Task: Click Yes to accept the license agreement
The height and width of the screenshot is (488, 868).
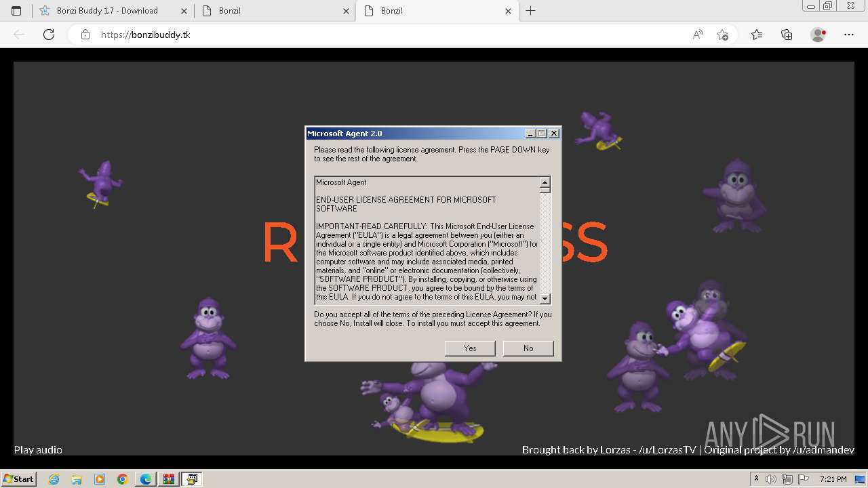Action: tap(470, 348)
